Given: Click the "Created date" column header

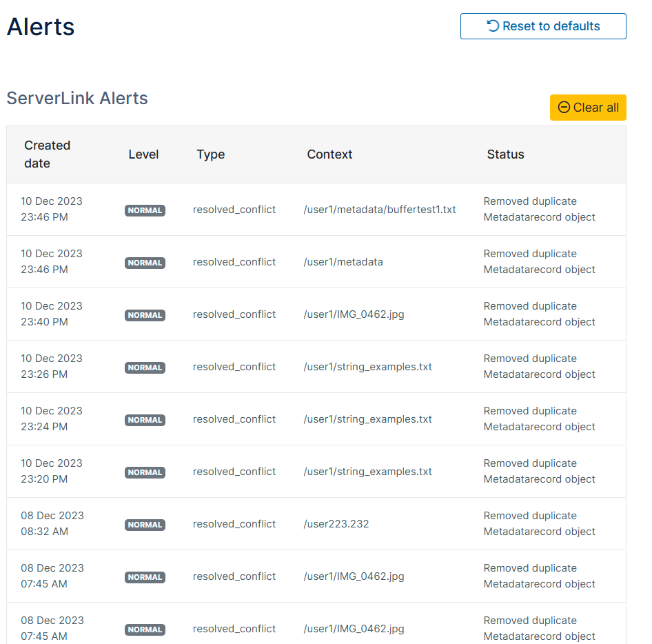Looking at the screenshot, I should click(x=48, y=154).
